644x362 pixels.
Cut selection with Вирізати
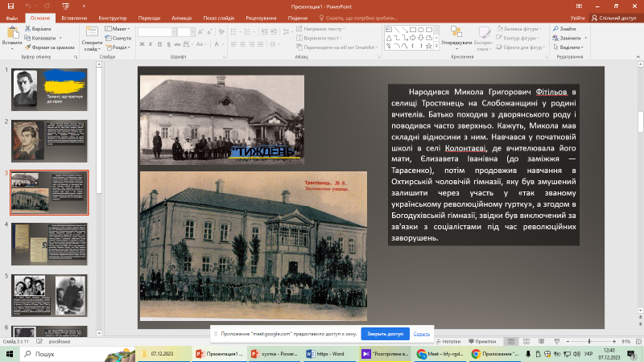(38, 29)
